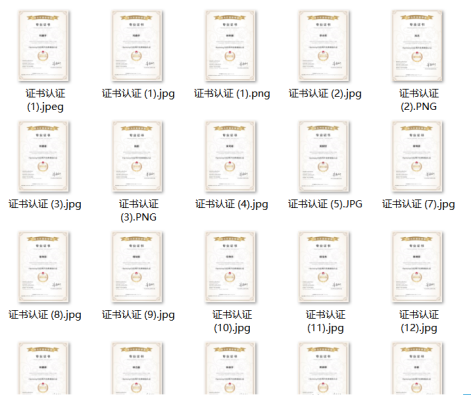Screen dimensions: 471x395
Task: Select the 证书认证 (4).jpg file icon
Action: click(230, 156)
